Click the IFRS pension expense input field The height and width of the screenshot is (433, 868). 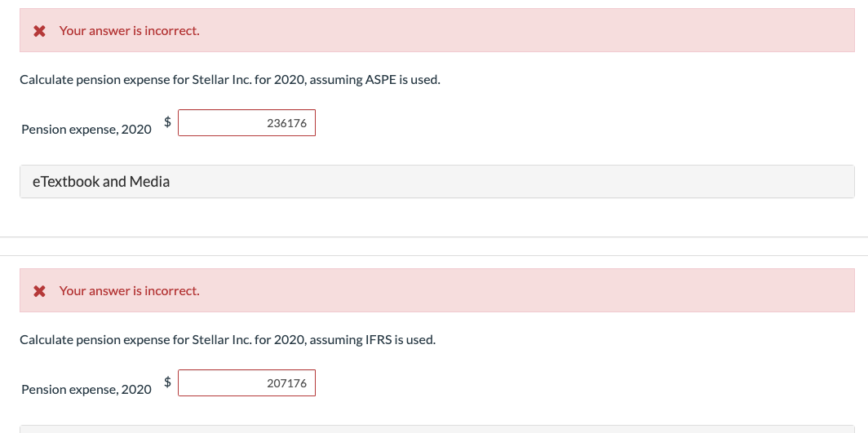point(246,382)
